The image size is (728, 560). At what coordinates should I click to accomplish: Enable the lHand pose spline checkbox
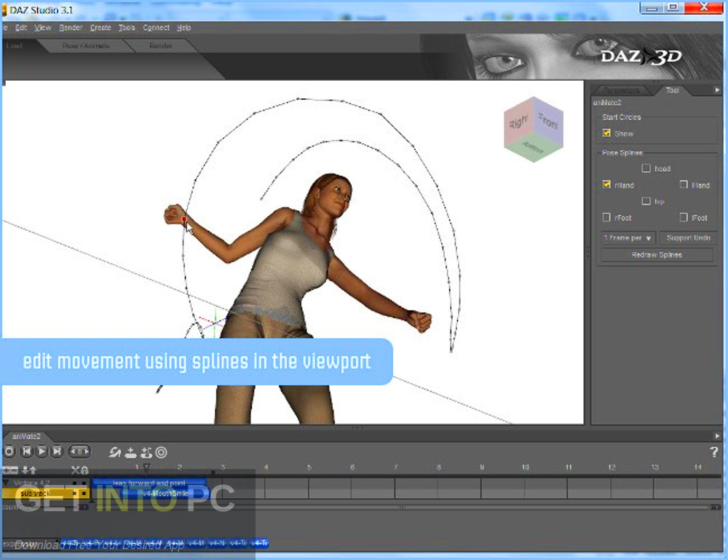pos(684,184)
